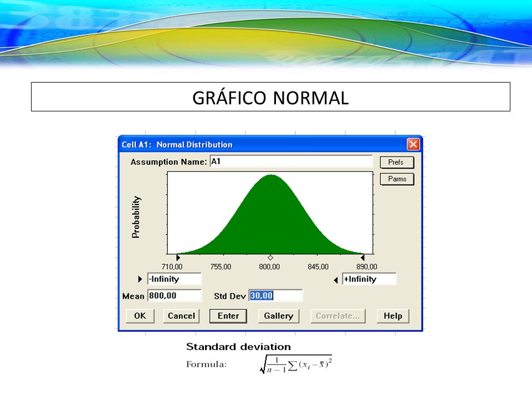This screenshot has height=399, width=532.
Task: Click the 710,00 axis label
Action: (172, 267)
